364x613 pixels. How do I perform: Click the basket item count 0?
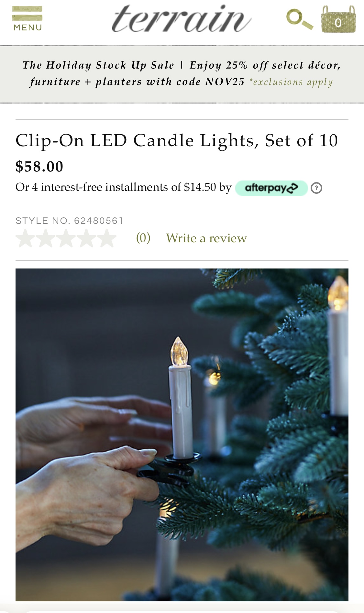click(338, 23)
